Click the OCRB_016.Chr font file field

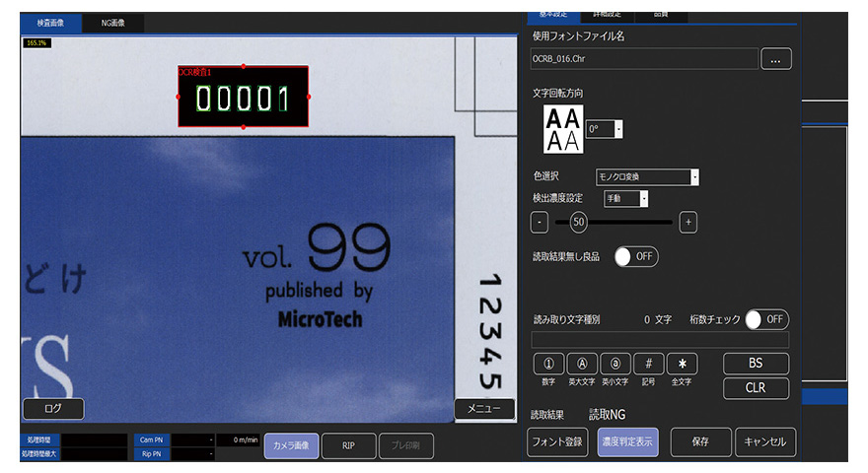pos(644,59)
